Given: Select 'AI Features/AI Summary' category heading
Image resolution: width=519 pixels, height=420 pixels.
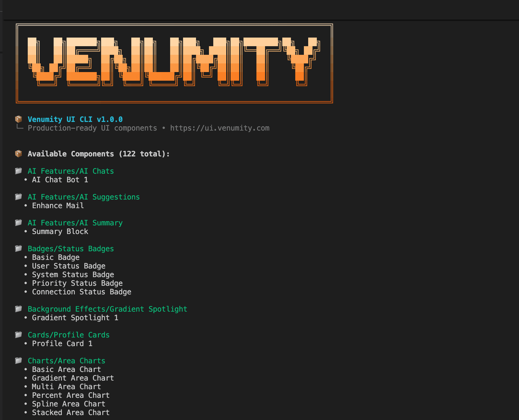Looking at the screenshot, I should point(75,223).
